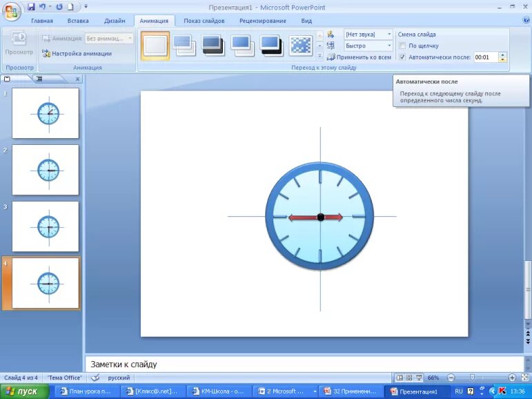This screenshot has width=532, height=399.
Task: Select slide 2 thumbnail
Action: [46, 170]
